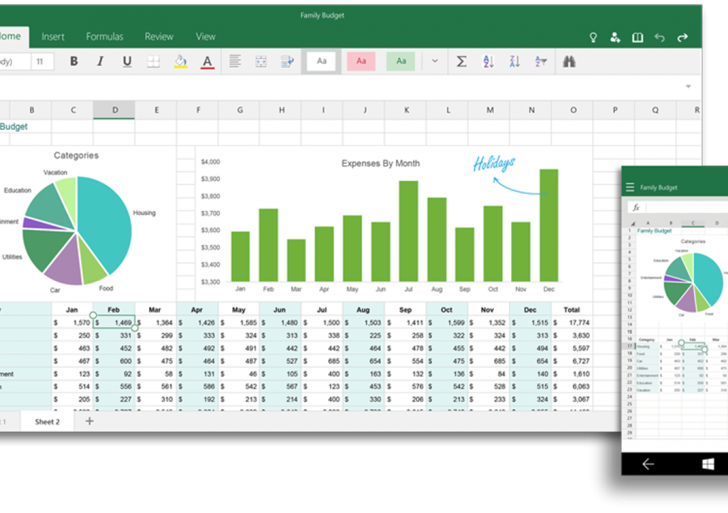Open the cell borders tool
This screenshot has width=728, height=513.
[154, 61]
